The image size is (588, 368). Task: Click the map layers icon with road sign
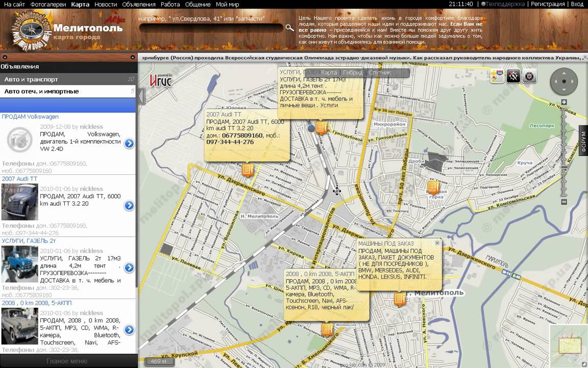click(497, 76)
